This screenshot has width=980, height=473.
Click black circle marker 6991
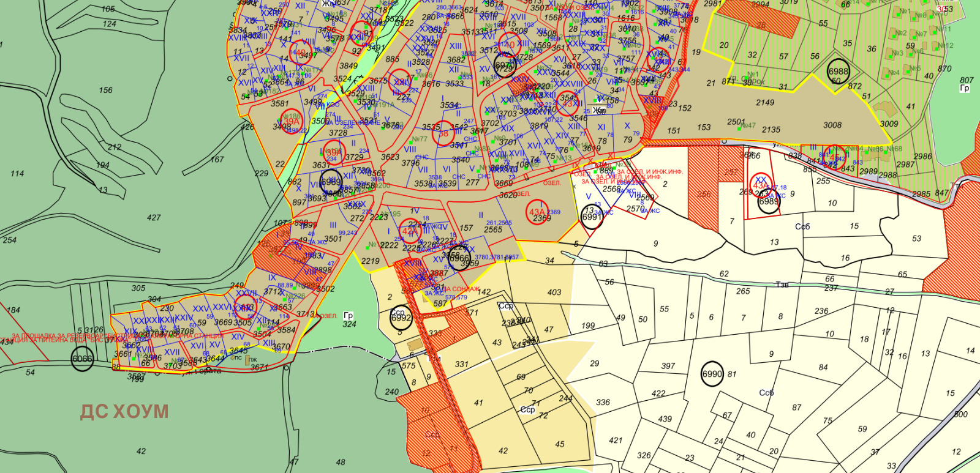point(591,217)
